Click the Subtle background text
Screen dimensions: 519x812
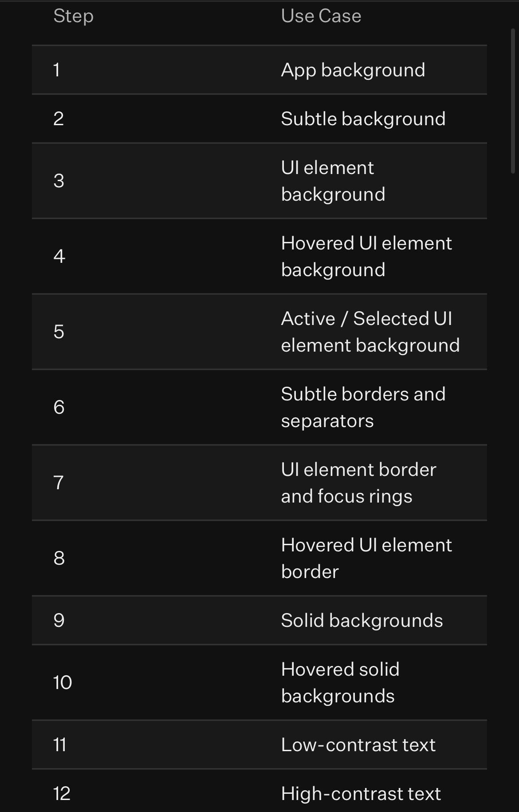[363, 119]
